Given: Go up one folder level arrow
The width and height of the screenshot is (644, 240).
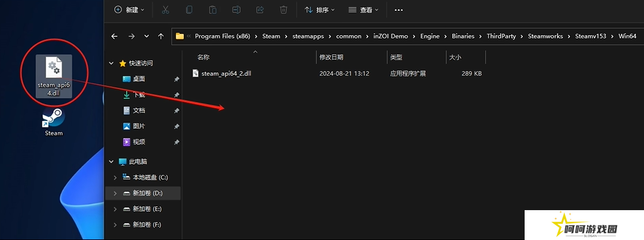Looking at the screenshot, I should pyautogui.click(x=161, y=36).
